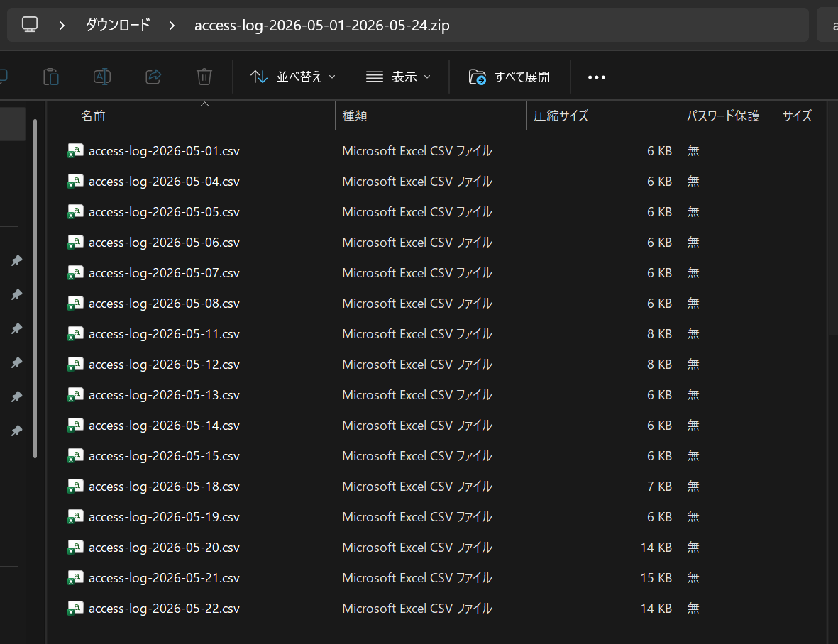Expand the chevron after the monitor icon
The width and height of the screenshot is (838, 644).
tap(62, 25)
